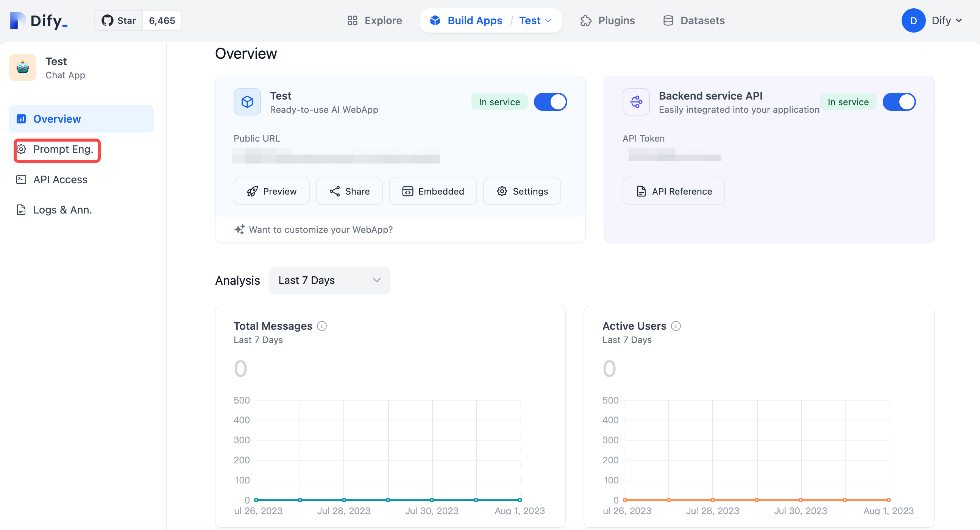Click Active Users Aug 1, 2023 data point
This screenshot has width=980, height=530.
pos(889,500)
